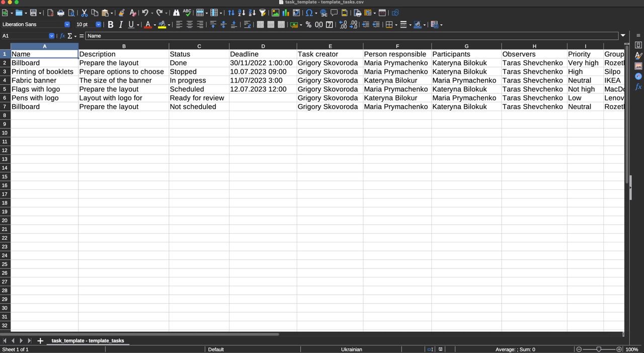Select the task_template - template_tasks sheet tab

88,341
